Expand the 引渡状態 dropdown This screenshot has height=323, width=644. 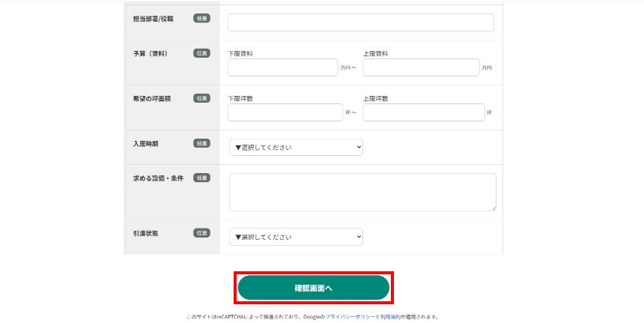click(x=296, y=237)
